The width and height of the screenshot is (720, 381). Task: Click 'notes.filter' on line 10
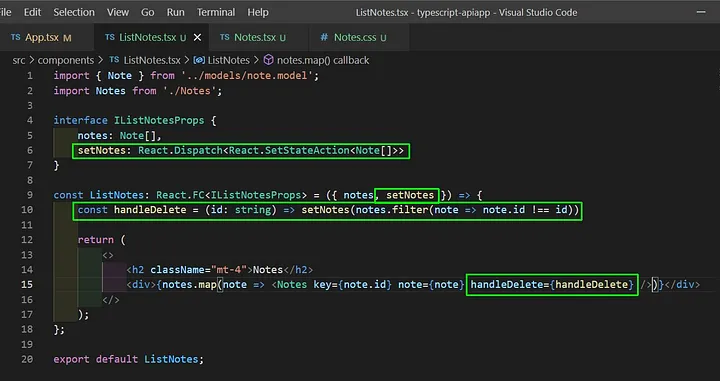[x=392, y=210]
